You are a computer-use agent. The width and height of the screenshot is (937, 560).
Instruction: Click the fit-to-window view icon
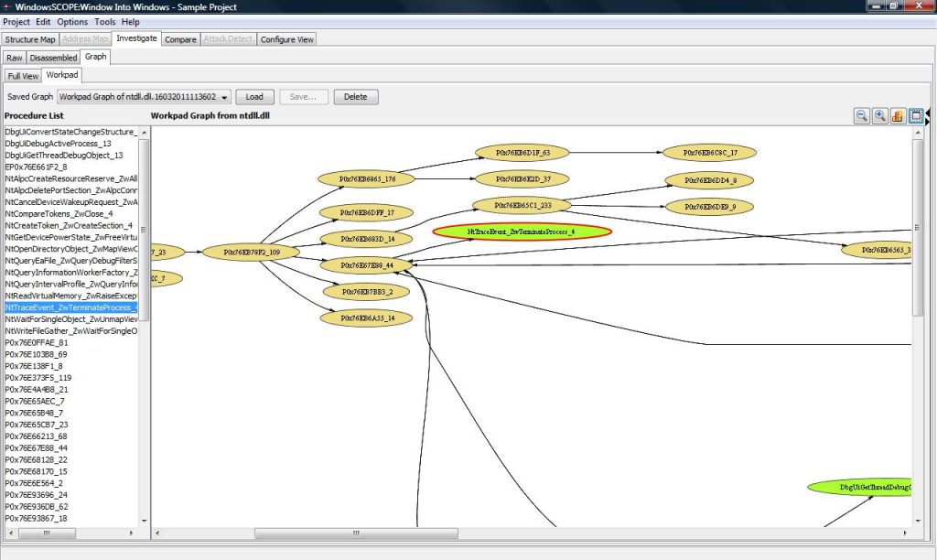click(x=916, y=116)
